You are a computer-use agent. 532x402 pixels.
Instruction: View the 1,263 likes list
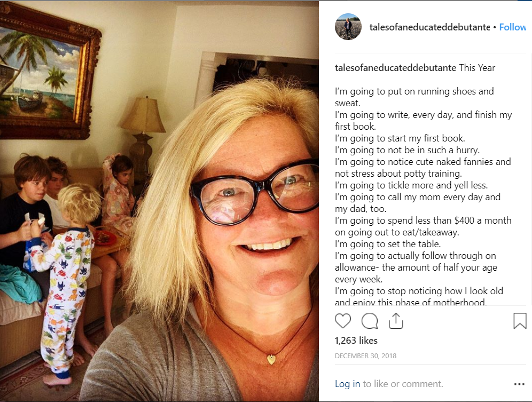[x=356, y=340]
